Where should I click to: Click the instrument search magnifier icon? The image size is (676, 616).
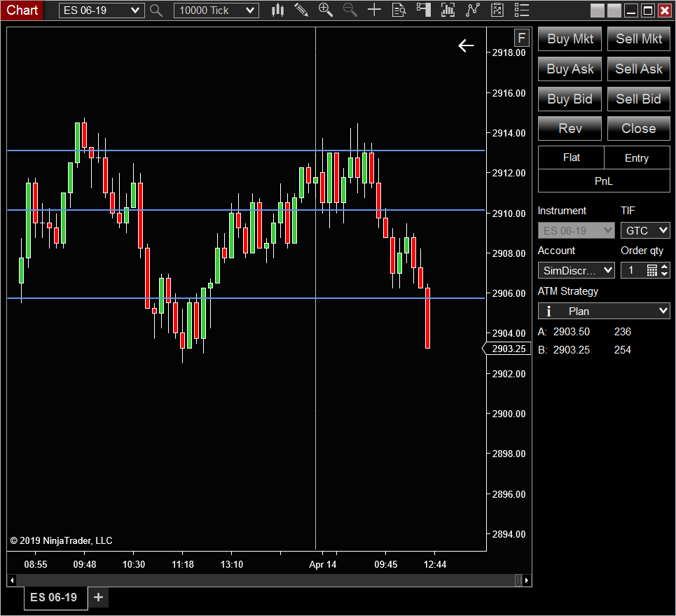click(x=156, y=10)
